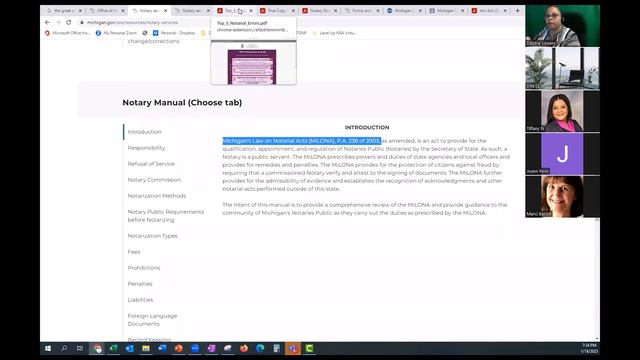640x360 pixels.
Task: Open the Notarization Types section
Action: point(152,236)
